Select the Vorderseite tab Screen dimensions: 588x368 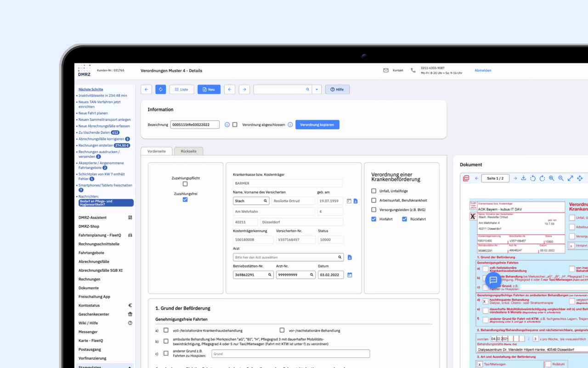(157, 151)
